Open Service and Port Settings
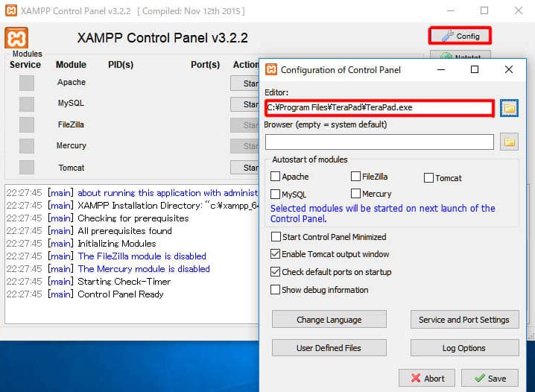Image resolution: width=535 pixels, height=392 pixels. click(x=465, y=319)
